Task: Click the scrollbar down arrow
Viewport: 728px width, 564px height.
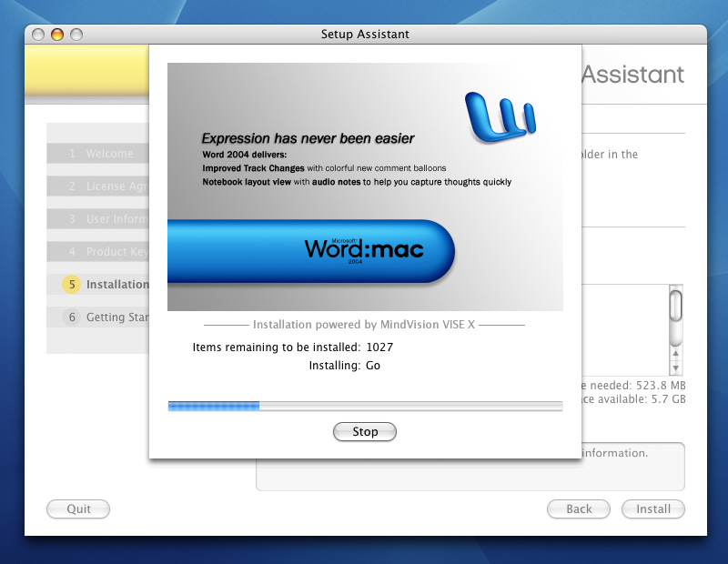Action: (675, 368)
